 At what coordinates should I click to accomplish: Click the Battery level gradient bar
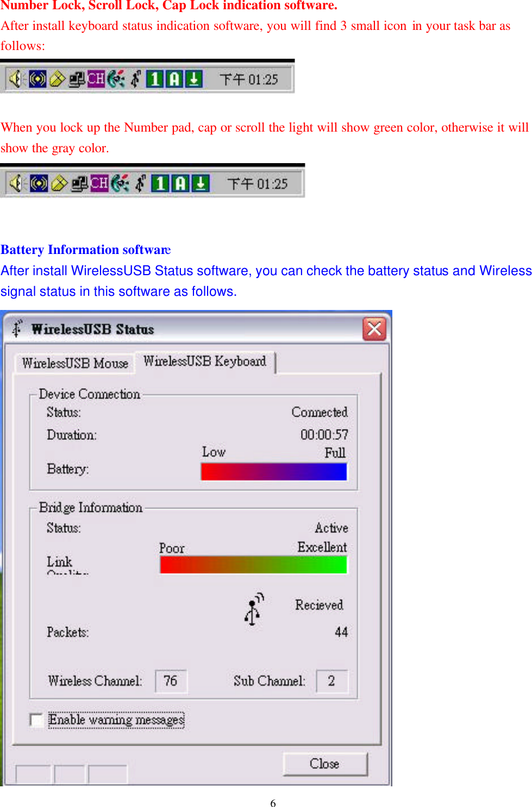[273, 471]
